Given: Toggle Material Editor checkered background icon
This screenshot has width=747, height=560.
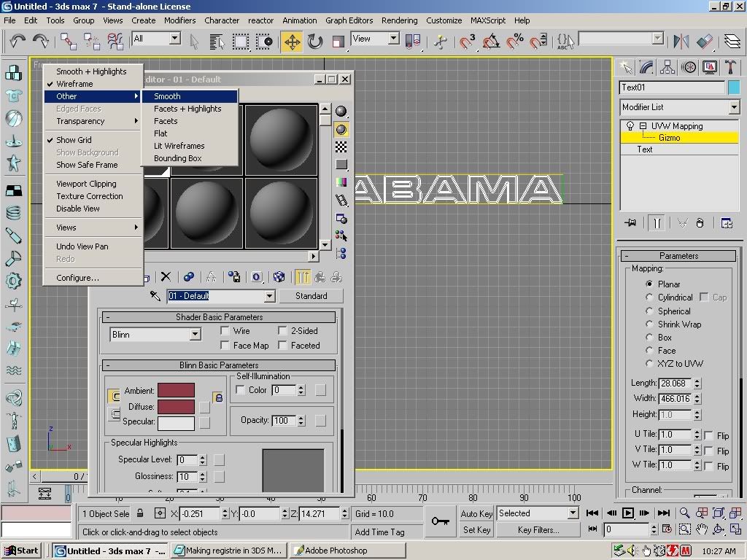Looking at the screenshot, I should [x=341, y=147].
